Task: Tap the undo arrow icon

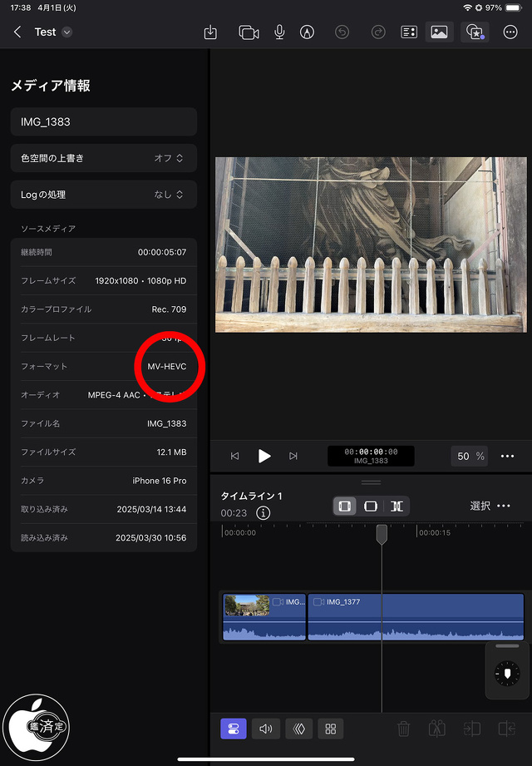Action: (x=342, y=32)
